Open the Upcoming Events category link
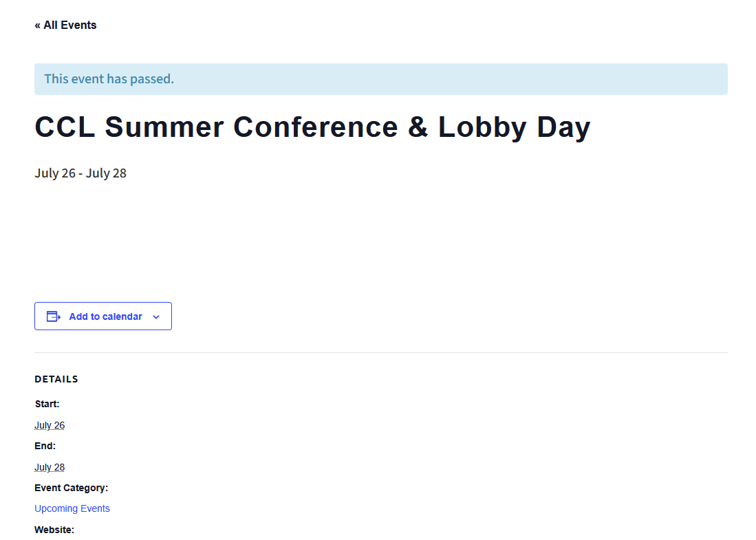This screenshot has width=756, height=540. click(72, 508)
